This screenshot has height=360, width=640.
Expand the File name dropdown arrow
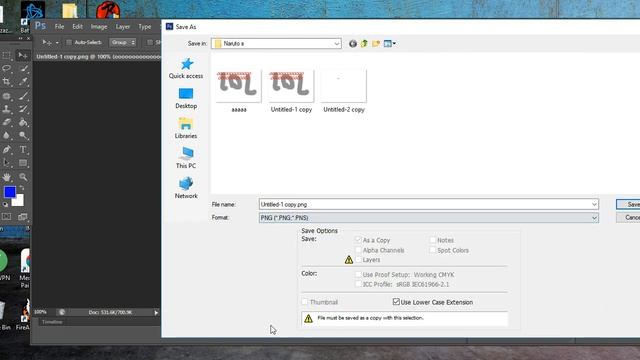pos(594,204)
